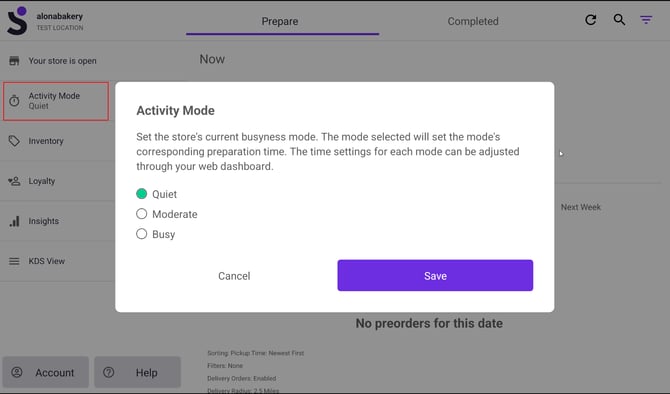Screen dimensions: 670x394
Task: Save the activity mode selection
Action: pyautogui.click(x=435, y=276)
